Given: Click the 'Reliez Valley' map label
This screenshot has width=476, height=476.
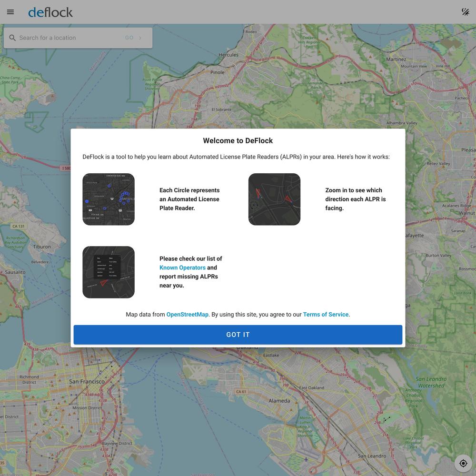Looking at the screenshot, I should (438, 163).
